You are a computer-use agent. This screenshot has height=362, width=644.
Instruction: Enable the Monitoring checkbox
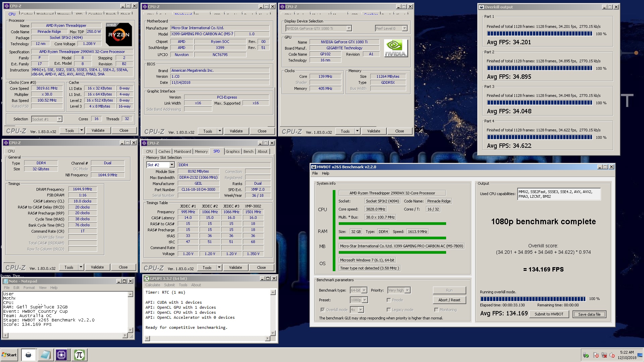coord(436,310)
